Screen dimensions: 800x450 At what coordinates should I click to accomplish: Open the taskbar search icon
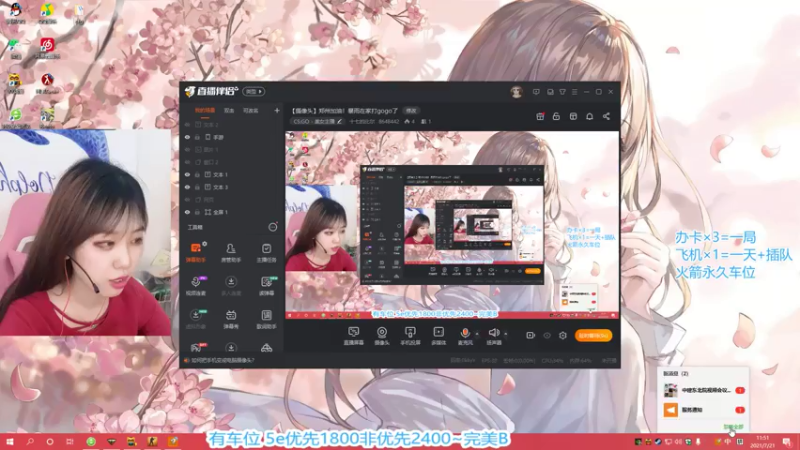pyautogui.click(x=30, y=441)
